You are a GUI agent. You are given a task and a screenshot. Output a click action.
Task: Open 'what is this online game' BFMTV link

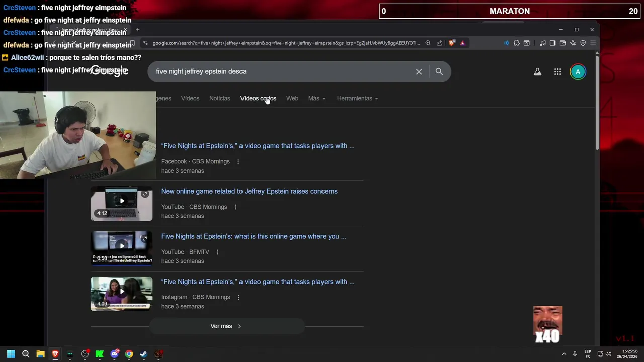click(x=254, y=236)
